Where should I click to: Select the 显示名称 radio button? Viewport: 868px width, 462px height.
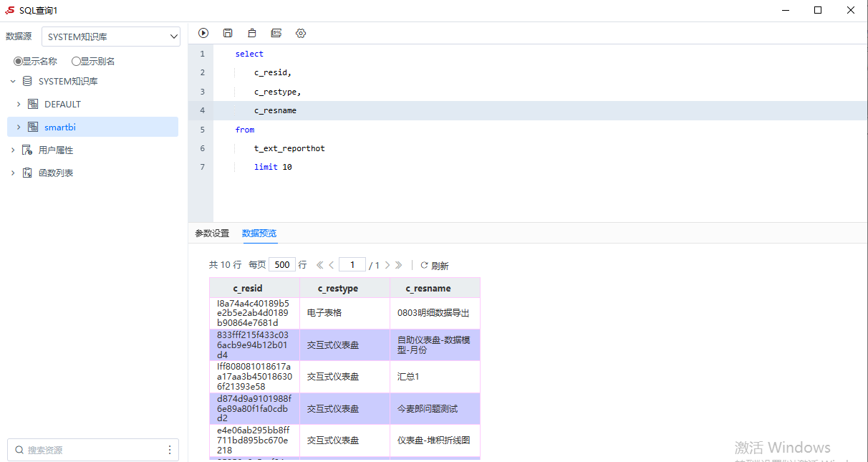point(18,62)
